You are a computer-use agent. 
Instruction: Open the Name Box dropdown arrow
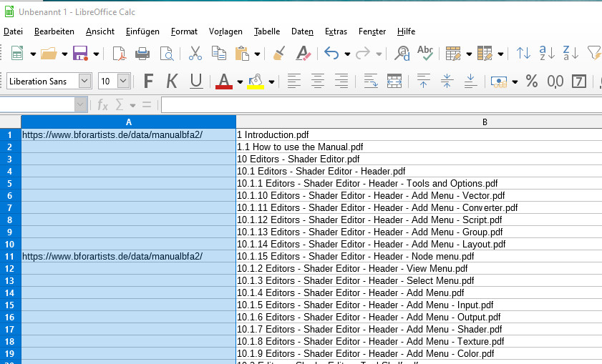[80, 105]
